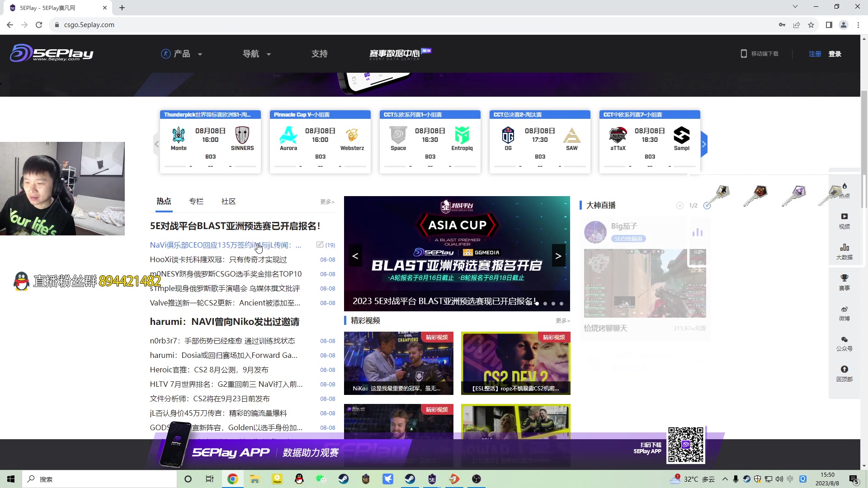Viewport: 868px width, 488px height.
Task: Open the 文件分析师 CS2将在9月23日 article
Action: click(210, 399)
